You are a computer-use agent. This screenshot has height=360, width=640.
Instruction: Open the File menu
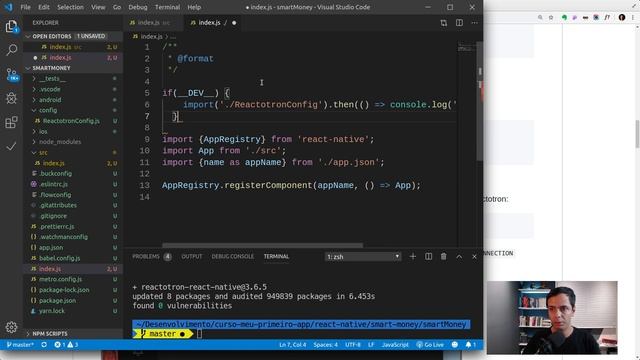[25, 7]
